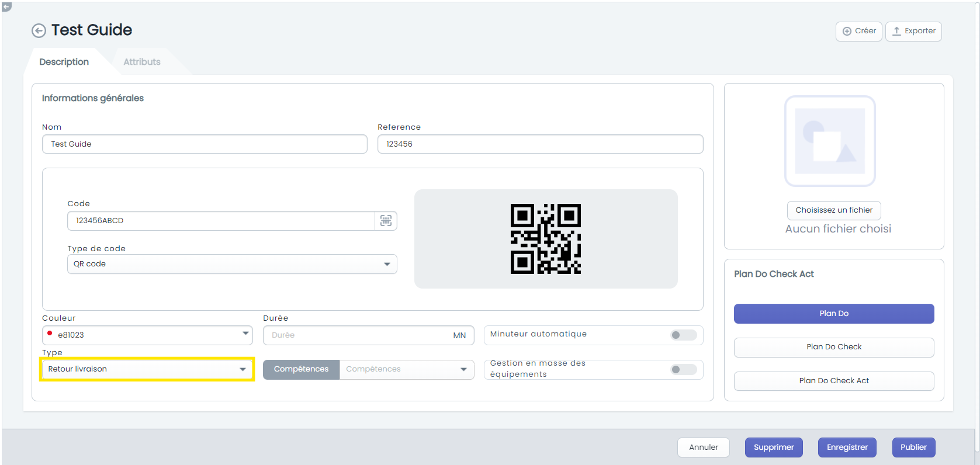Select the Plan Do Check option
This screenshot has height=465, width=980.
[x=834, y=347]
